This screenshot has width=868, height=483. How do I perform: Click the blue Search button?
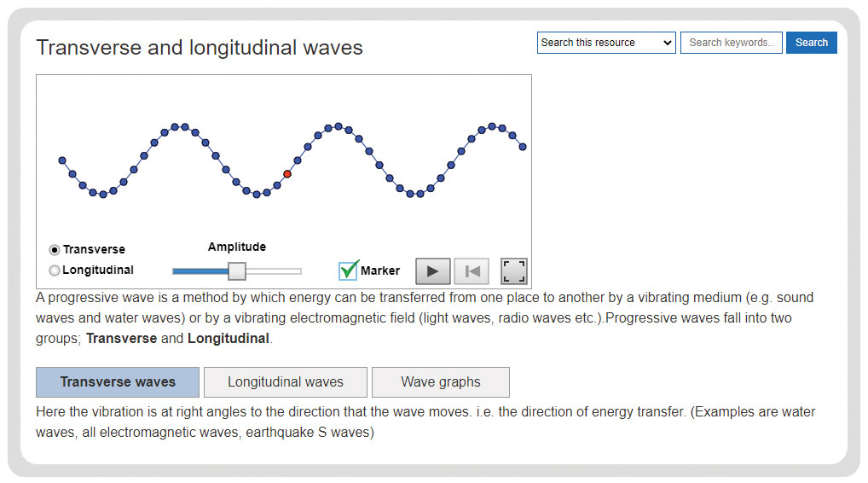coord(812,43)
